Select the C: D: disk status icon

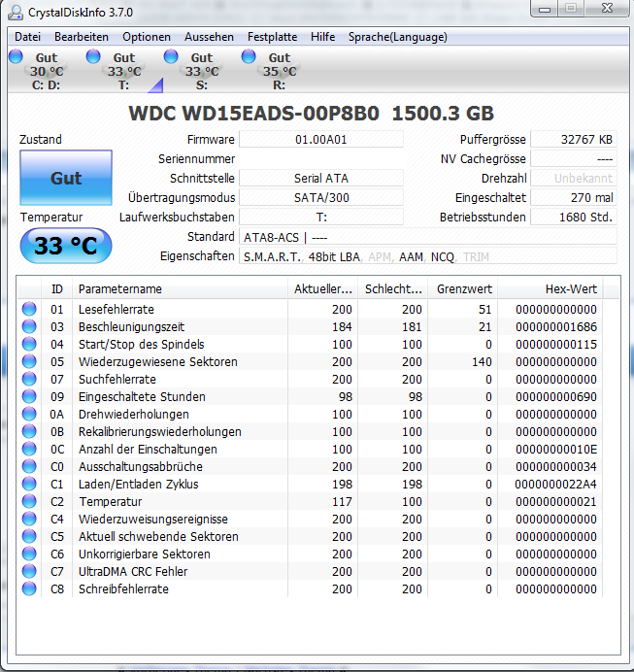click(16, 56)
